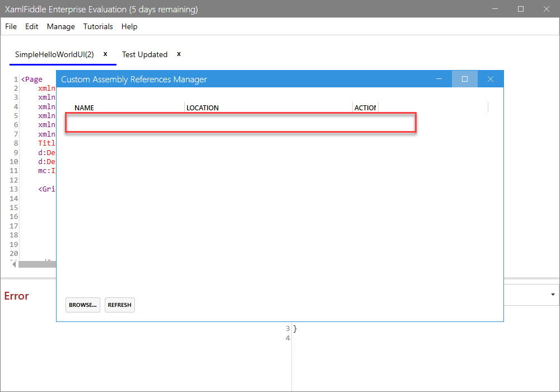This screenshot has height=392, width=560.
Task: Close the SimpleHelloWorldUI(2) tab with its x
Action: tap(105, 54)
